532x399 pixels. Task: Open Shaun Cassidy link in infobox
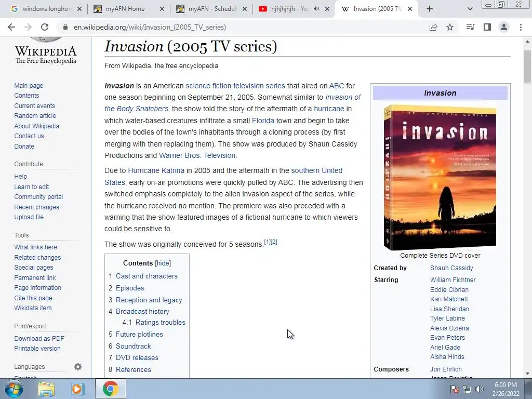click(x=451, y=268)
